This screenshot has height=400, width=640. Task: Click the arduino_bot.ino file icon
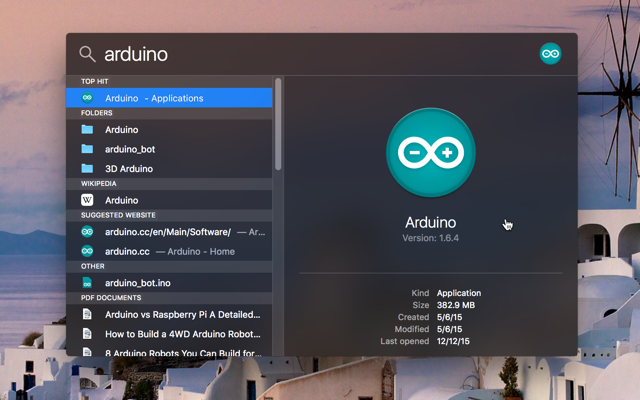(x=87, y=283)
